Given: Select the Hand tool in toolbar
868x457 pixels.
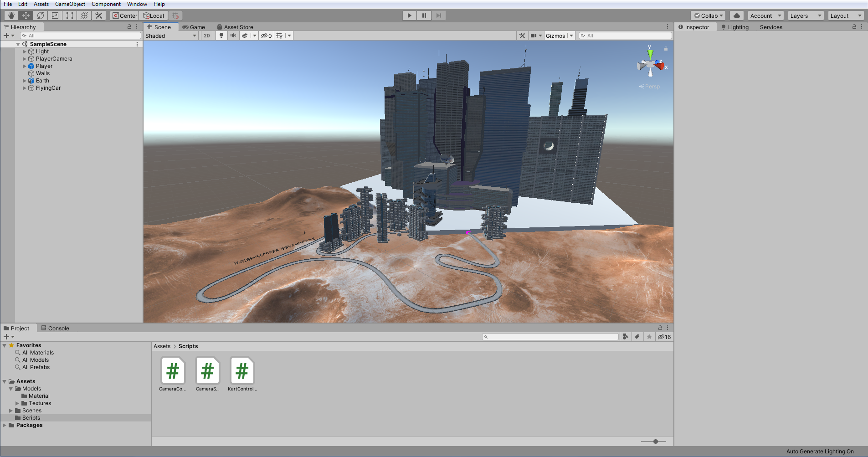Looking at the screenshot, I should 11,15.
